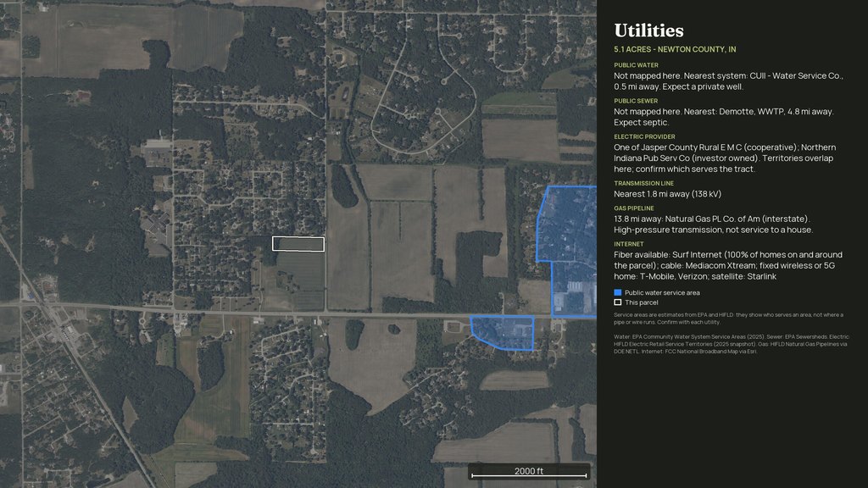Click "Jasper County Rural E M C (cooperative)" text

click(x=719, y=147)
